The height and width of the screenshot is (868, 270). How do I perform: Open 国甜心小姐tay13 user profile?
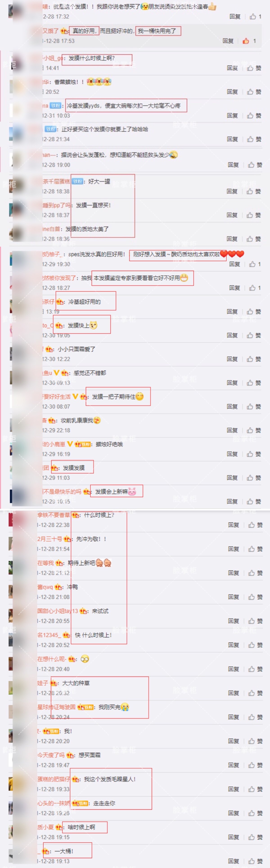[58, 611]
